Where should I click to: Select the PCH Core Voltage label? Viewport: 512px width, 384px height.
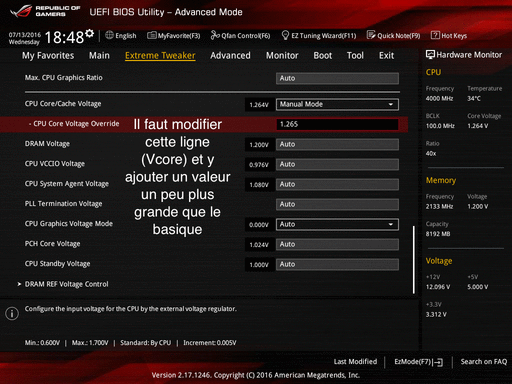point(53,244)
